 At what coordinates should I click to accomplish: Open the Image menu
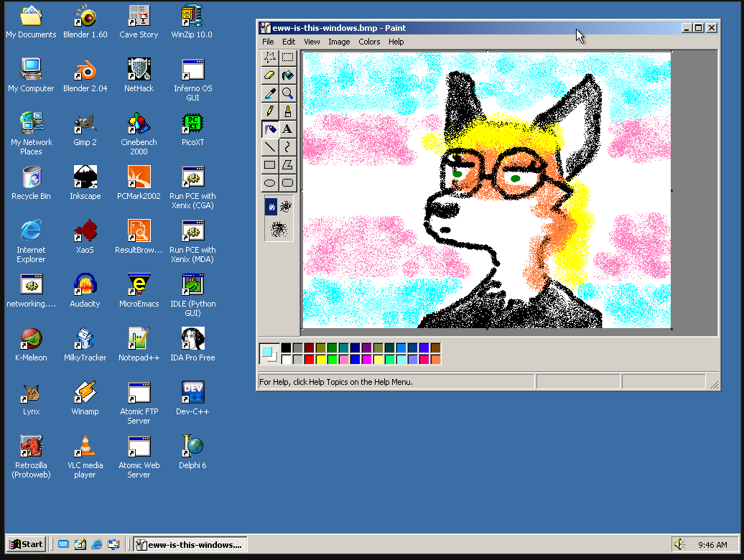click(339, 42)
